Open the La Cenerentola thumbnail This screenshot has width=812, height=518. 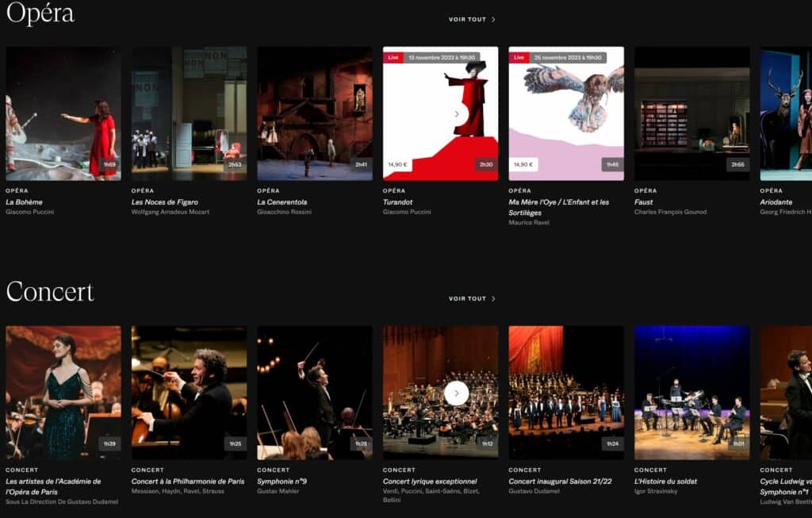315,113
